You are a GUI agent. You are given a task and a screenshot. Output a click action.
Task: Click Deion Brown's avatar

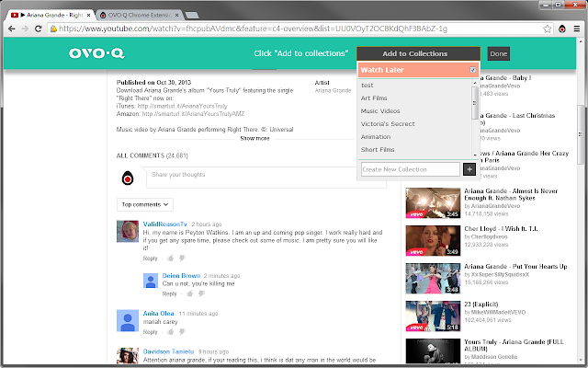151,281
